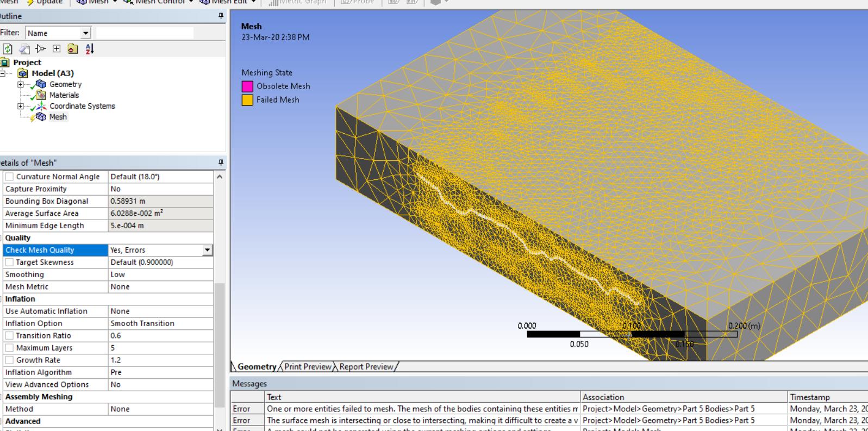Open the Filter type dropdown

86,33
